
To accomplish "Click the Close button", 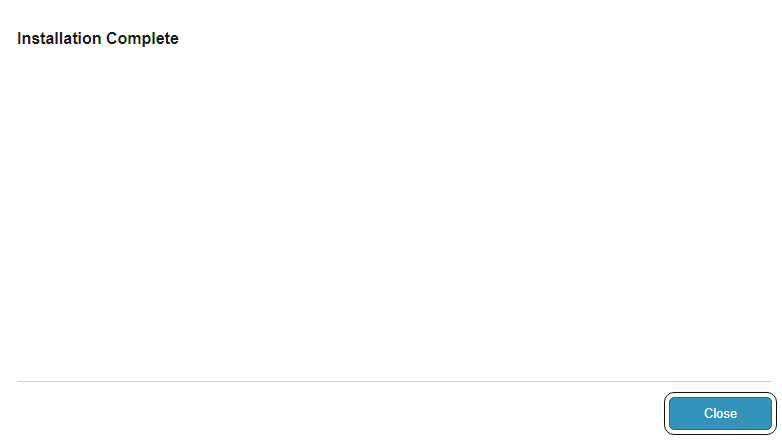I will coord(720,413).
